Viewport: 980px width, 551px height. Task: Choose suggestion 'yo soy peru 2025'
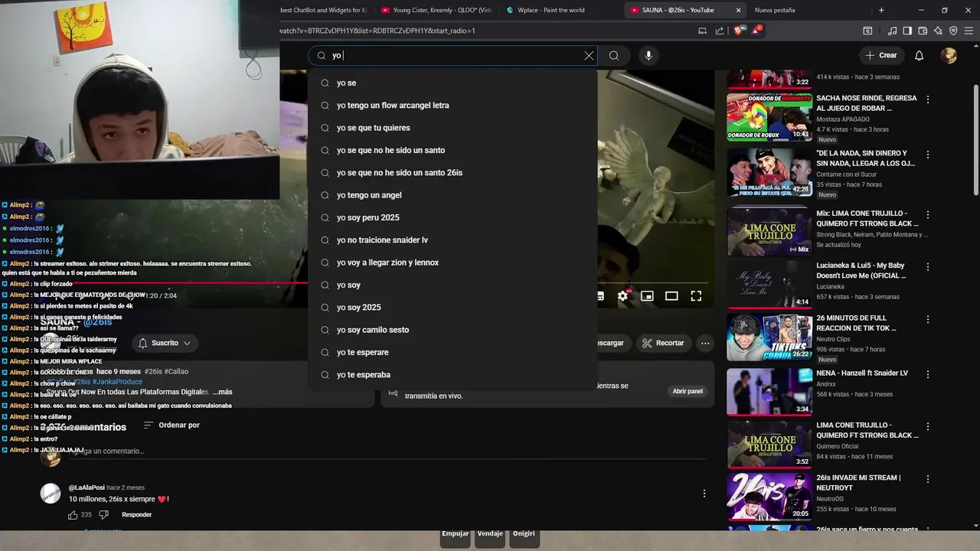(x=452, y=217)
